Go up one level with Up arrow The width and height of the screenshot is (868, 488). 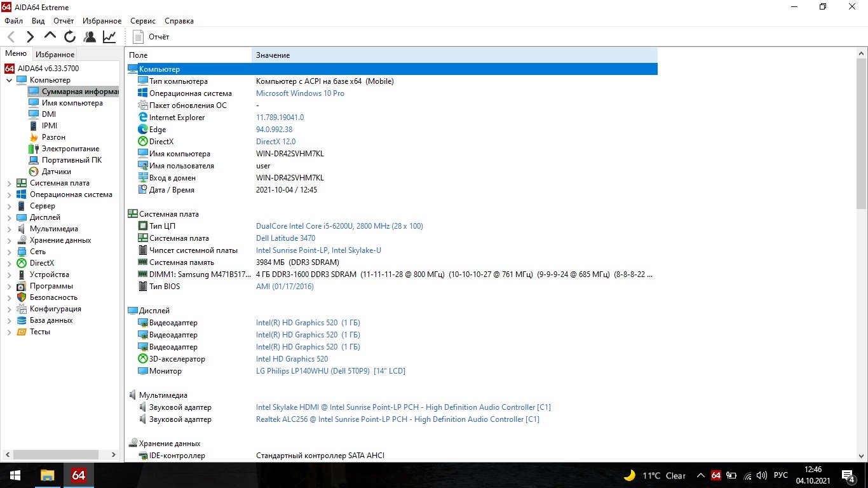tap(50, 36)
